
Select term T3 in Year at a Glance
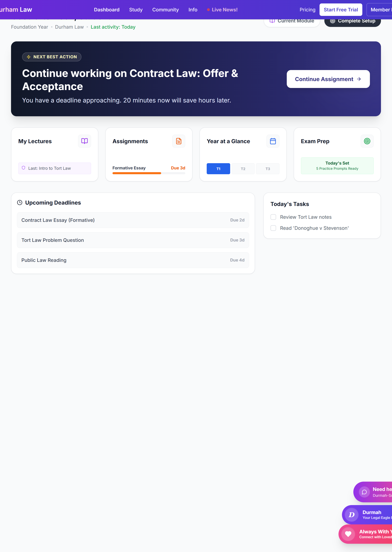click(x=268, y=169)
